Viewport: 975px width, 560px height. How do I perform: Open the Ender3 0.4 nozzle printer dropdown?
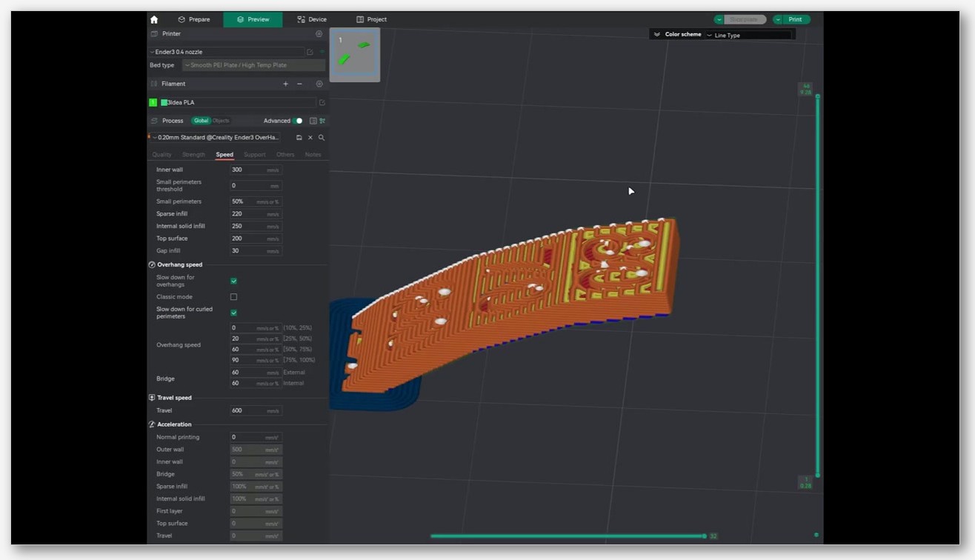point(227,52)
